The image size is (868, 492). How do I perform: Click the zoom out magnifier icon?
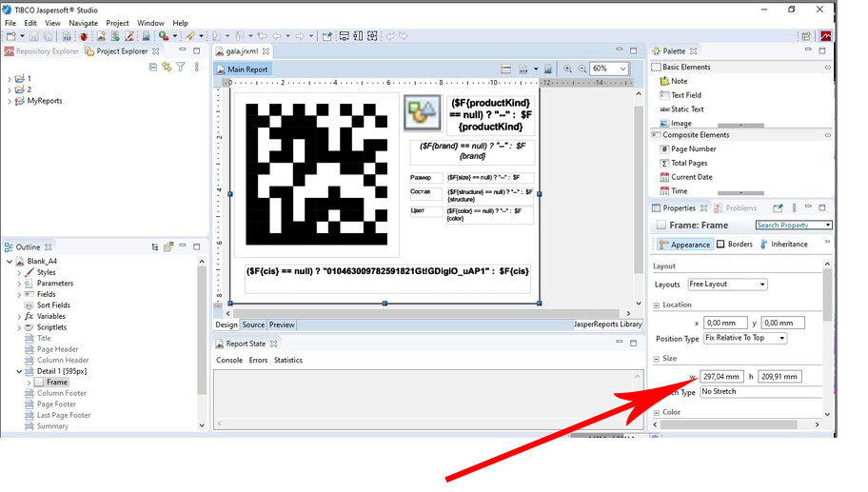[x=582, y=69]
